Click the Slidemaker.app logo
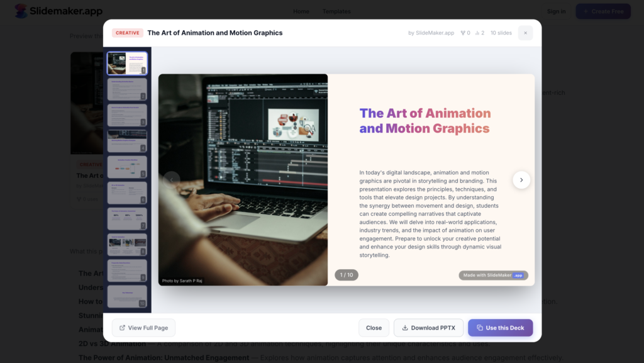This screenshot has height=363, width=644. click(58, 11)
